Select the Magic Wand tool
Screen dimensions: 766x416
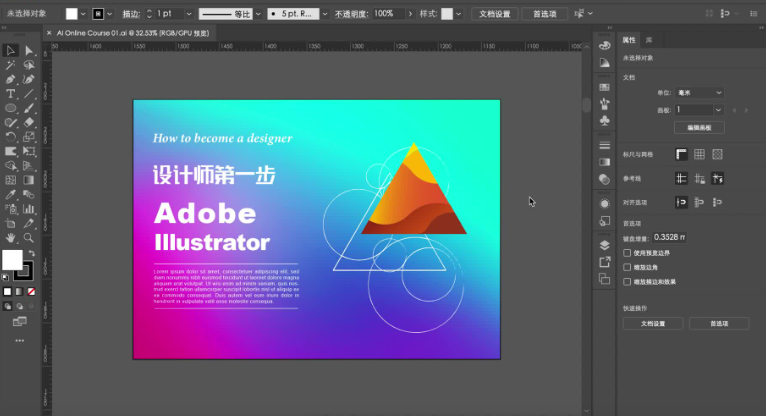(x=10, y=65)
